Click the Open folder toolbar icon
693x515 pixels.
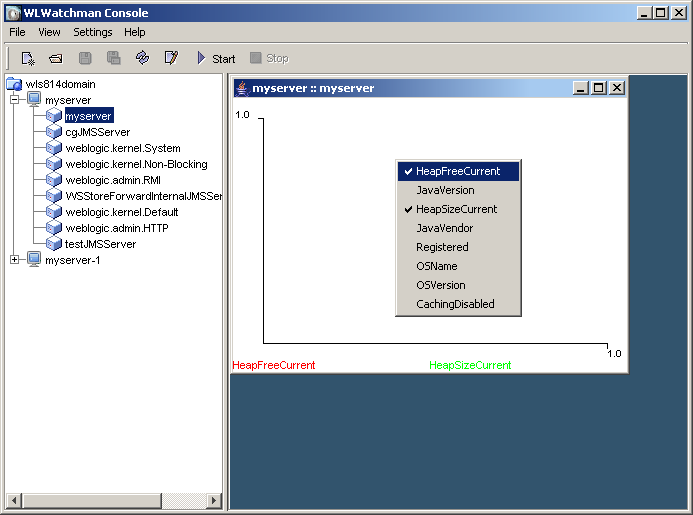tap(56, 58)
